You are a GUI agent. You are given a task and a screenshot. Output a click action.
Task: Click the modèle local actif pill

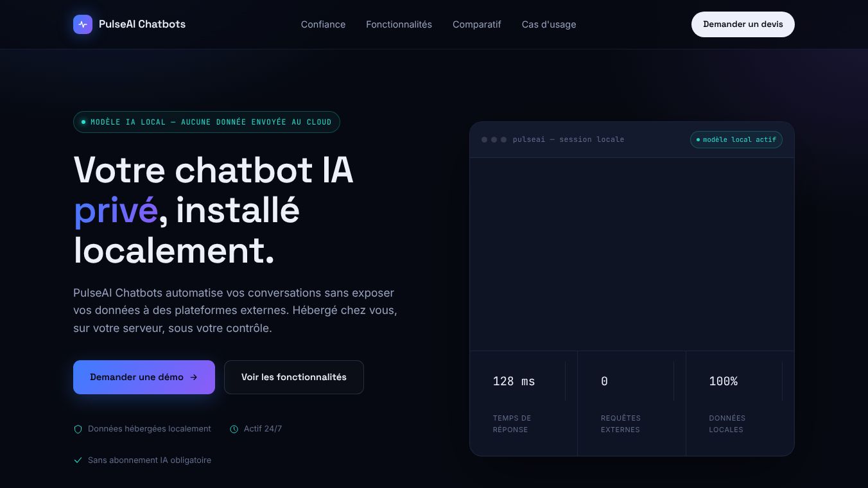(x=736, y=139)
